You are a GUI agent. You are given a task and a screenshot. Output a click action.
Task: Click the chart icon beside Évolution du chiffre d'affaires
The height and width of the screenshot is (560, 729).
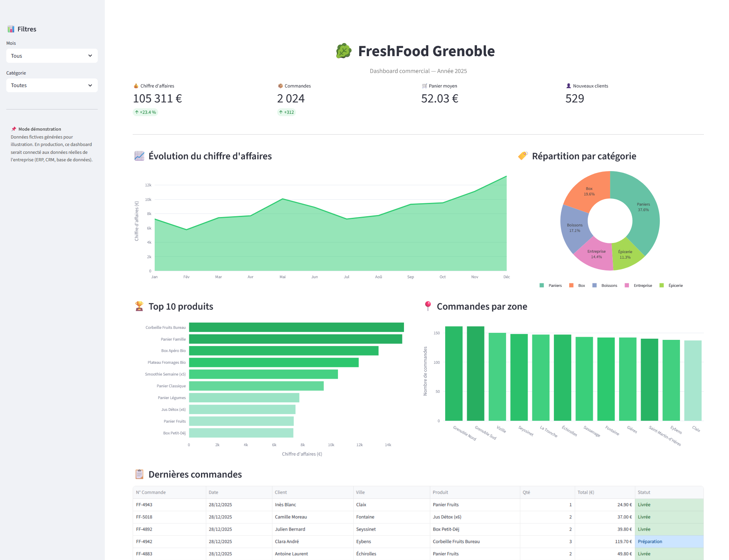(139, 156)
